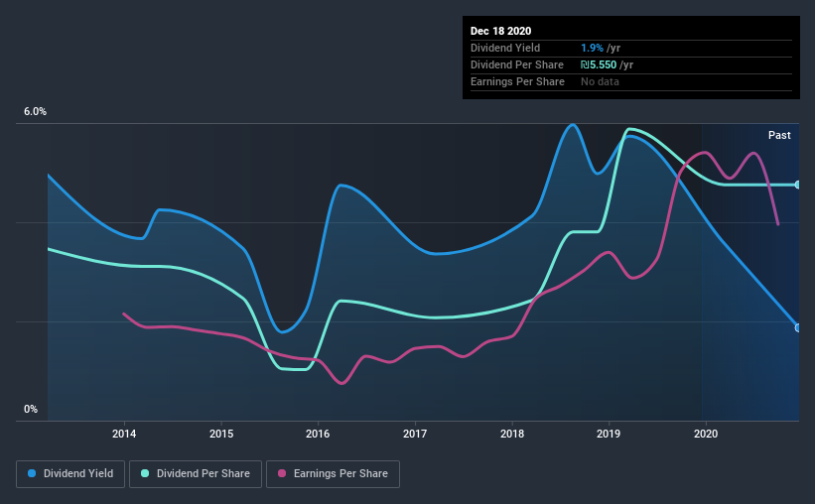This screenshot has width=815, height=504.
Task: Click the blue Dividend Yield legend dot
Action: pyautogui.click(x=32, y=473)
